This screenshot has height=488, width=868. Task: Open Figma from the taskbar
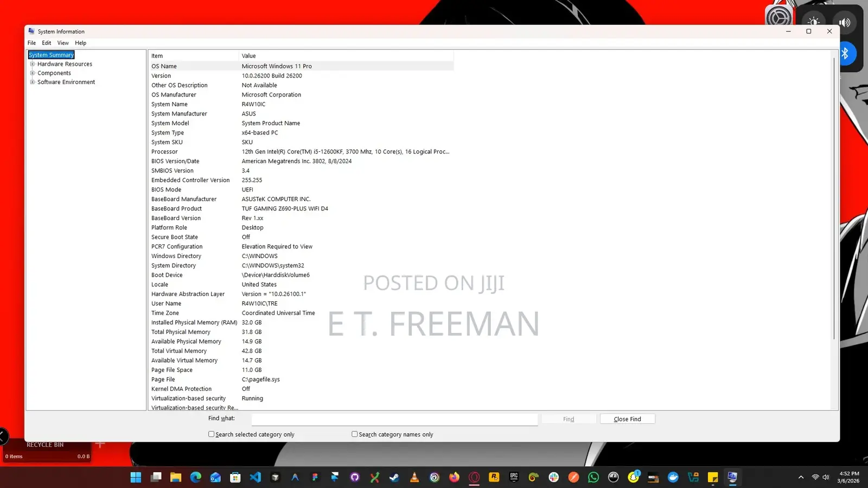pos(315,477)
